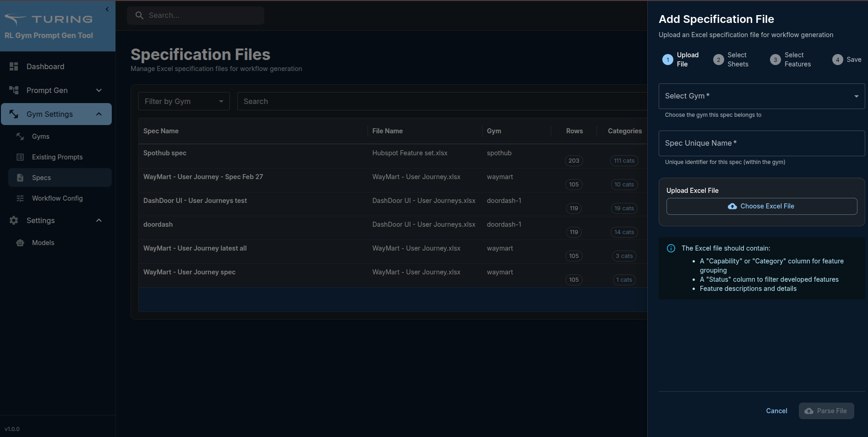The width and height of the screenshot is (868, 437).
Task: Click the Existing Prompts list icon
Action: [20, 157]
